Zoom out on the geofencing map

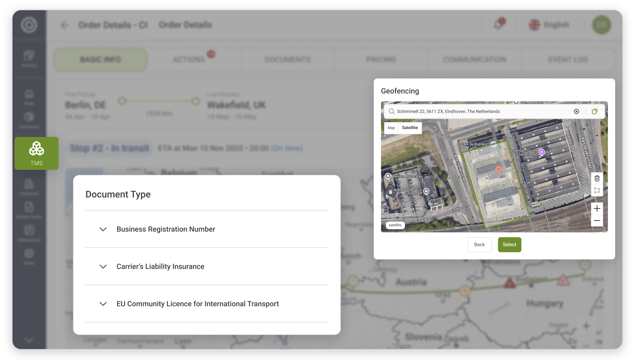click(x=597, y=221)
